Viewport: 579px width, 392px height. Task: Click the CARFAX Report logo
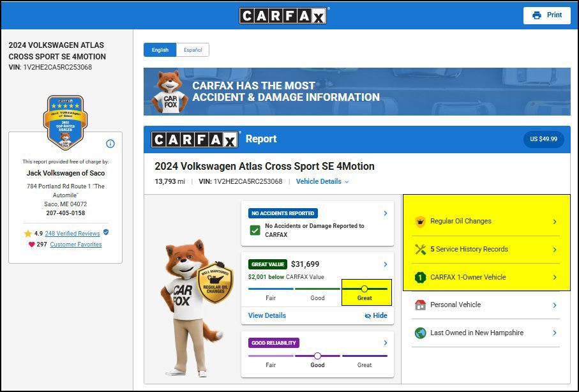(195, 140)
